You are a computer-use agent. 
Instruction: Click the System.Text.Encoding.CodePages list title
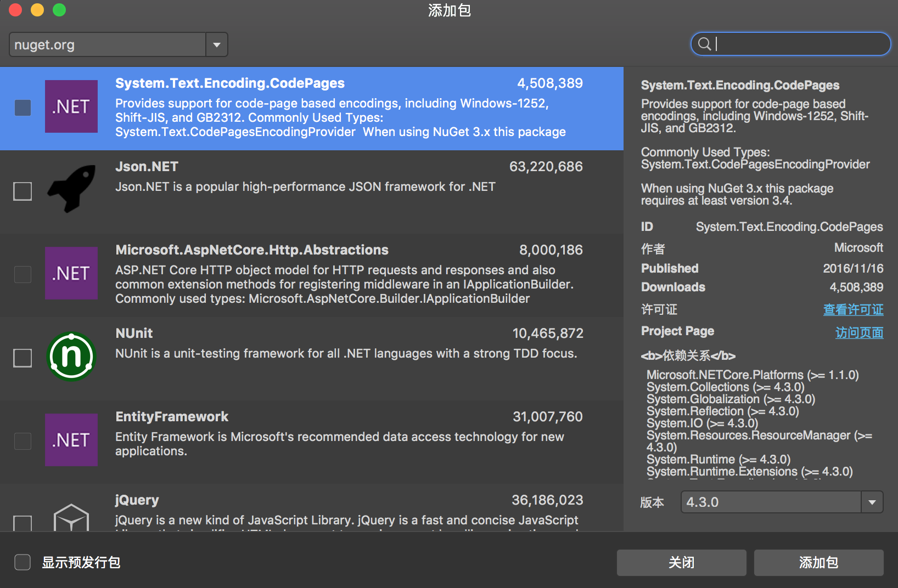(x=230, y=83)
